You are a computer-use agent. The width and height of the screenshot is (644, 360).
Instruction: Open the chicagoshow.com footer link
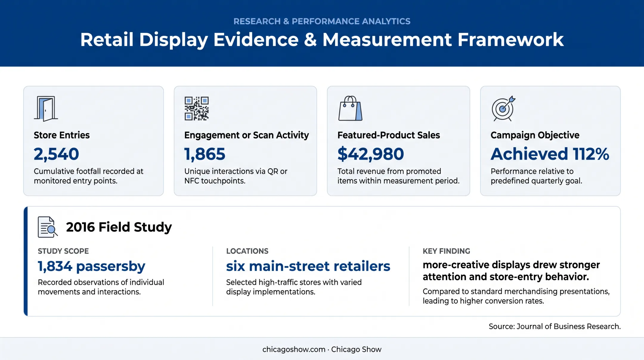pos(294,350)
